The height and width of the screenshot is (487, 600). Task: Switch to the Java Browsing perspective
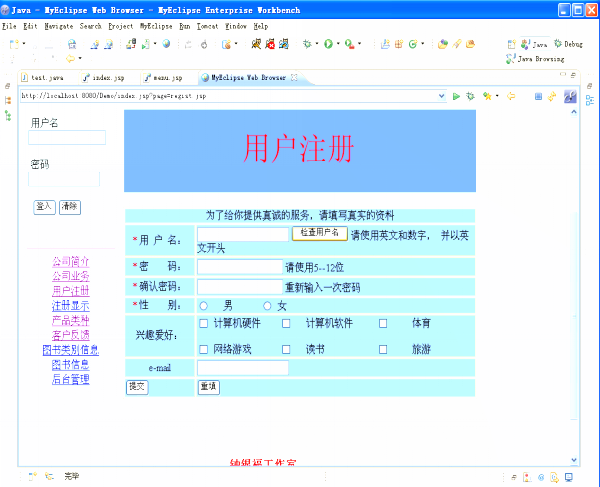535,59
